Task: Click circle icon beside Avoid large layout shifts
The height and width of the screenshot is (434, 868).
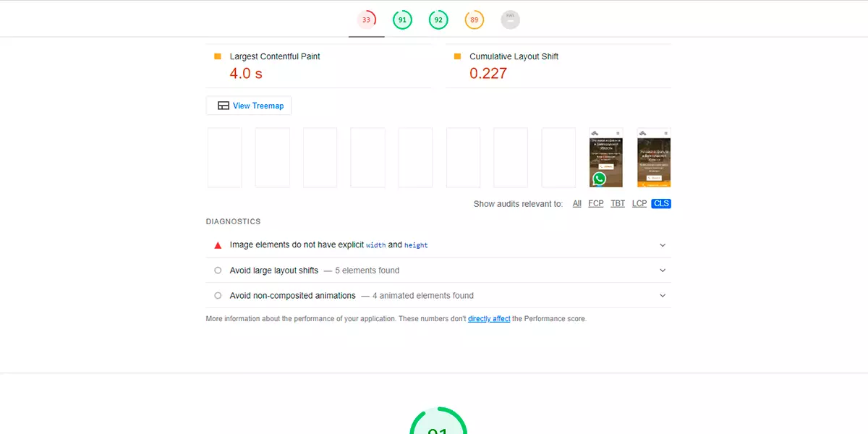Action: (x=218, y=271)
